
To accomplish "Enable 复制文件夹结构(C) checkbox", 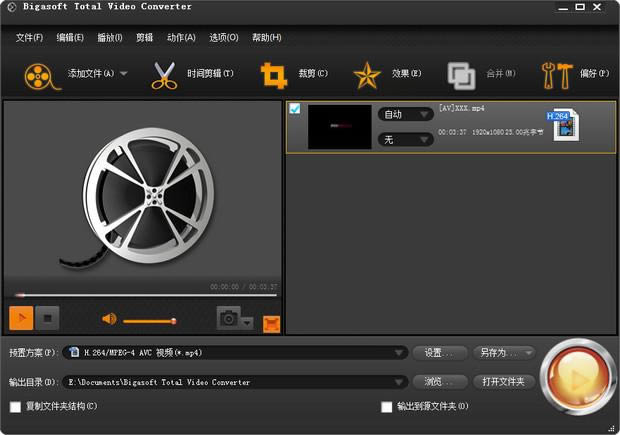I will point(15,407).
